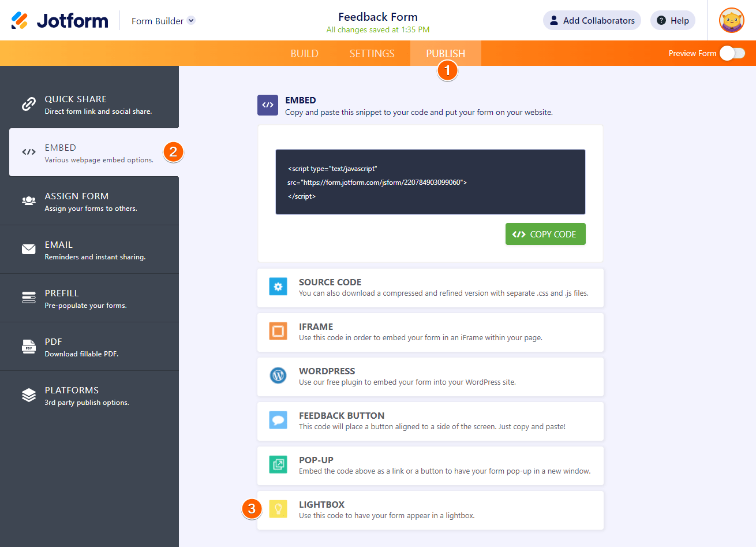Click the Platforms layers icon
This screenshot has height=547, width=756.
coord(29,395)
